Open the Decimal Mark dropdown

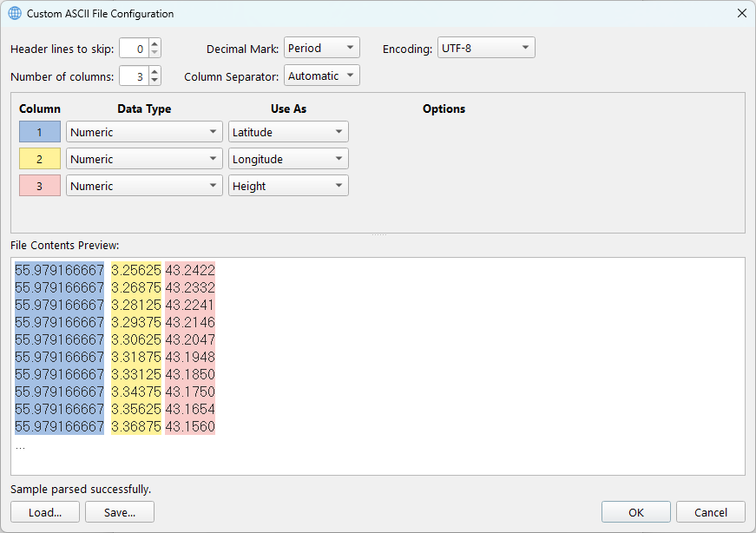tap(322, 48)
